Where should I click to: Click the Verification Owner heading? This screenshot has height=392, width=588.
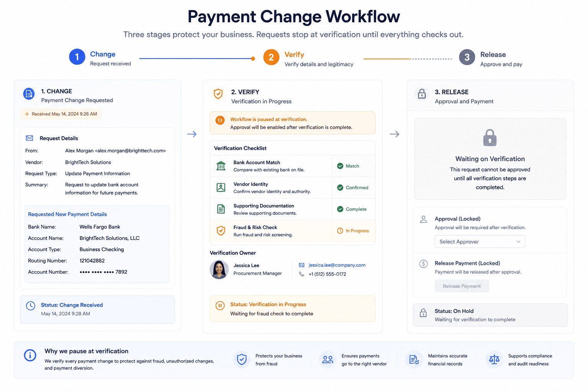(233, 253)
